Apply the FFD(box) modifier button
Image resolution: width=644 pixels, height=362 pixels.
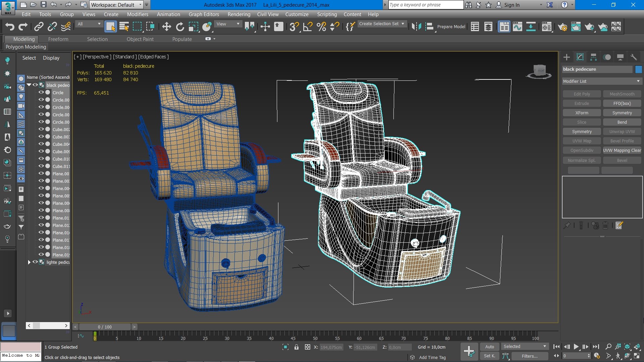point(622,104)
